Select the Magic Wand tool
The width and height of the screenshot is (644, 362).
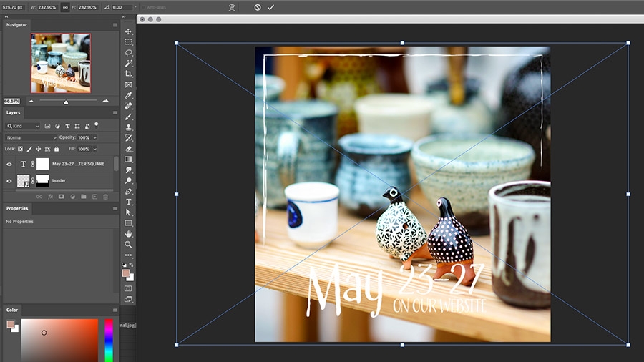point(129,64)
